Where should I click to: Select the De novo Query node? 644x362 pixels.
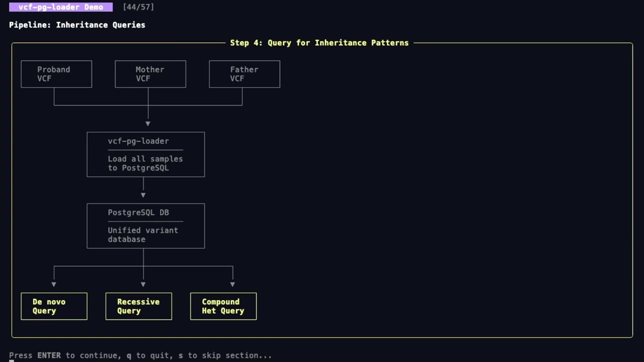[x=54, y=306]
